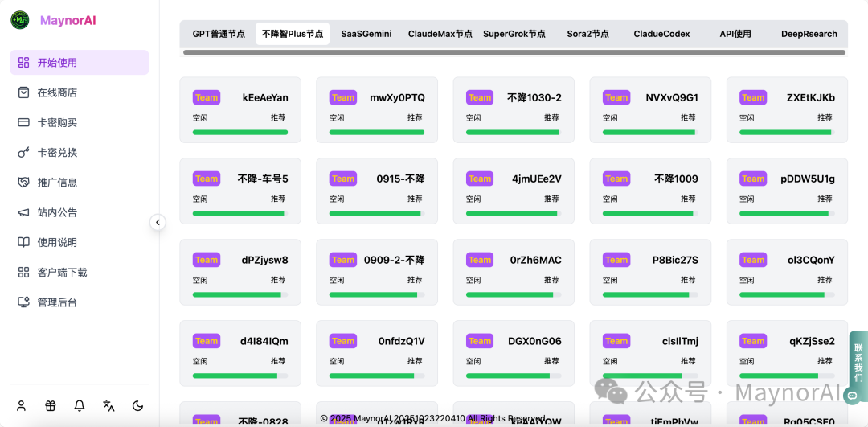Select node card NVXvQ9G1
This screenshot has height=427, width=868.
pyautogui.click(x=650, y=109)
